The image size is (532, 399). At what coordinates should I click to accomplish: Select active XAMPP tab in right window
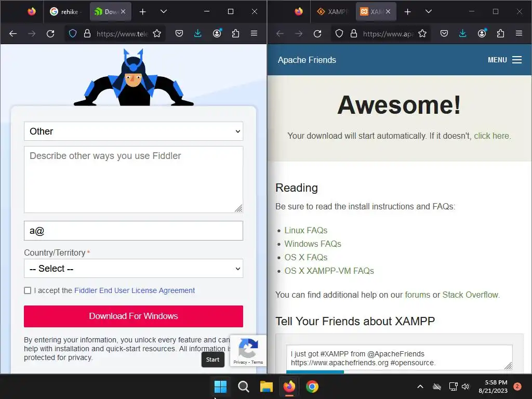tap(376, 12)
